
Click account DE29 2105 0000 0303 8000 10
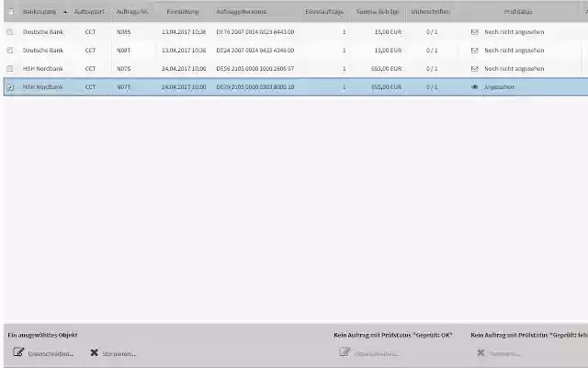point(255,87)
